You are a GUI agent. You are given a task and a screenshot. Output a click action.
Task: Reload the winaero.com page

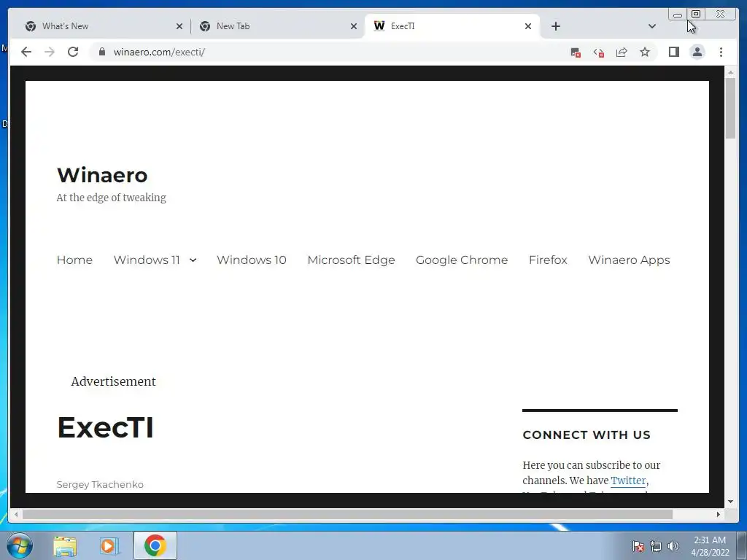73,52
